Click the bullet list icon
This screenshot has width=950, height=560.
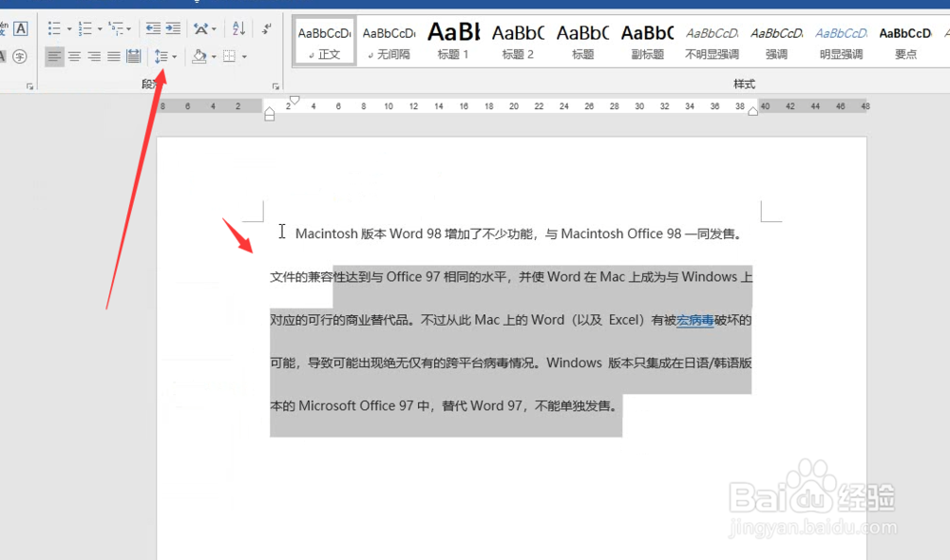[x=54, y=28]
